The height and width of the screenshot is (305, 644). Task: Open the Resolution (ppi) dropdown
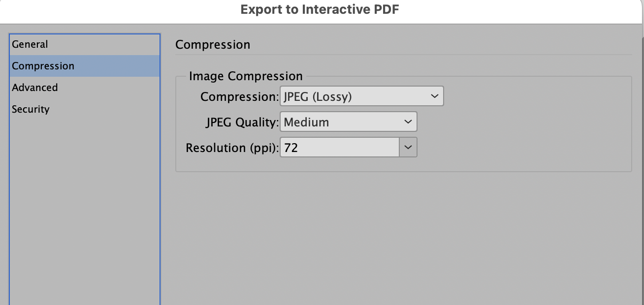click(x=348, y=147)
